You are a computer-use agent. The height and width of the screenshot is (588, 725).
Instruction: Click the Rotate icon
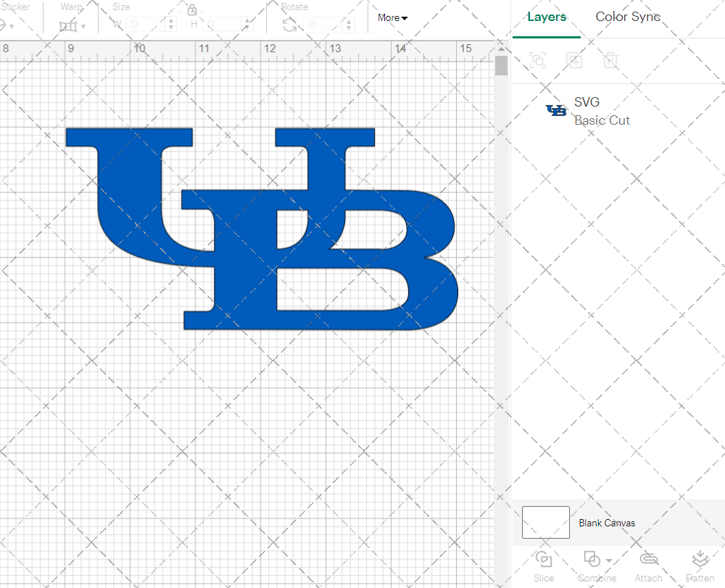coord(289,24)
